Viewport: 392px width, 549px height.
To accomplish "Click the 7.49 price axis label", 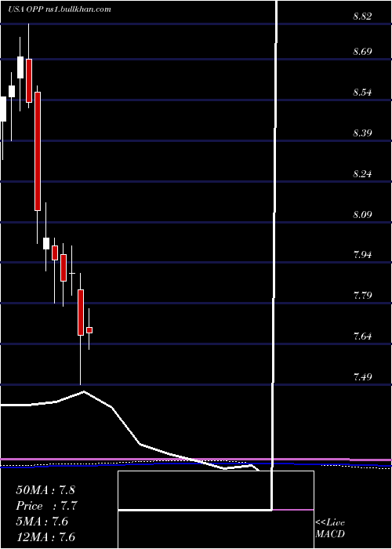I will coord(362,376).
